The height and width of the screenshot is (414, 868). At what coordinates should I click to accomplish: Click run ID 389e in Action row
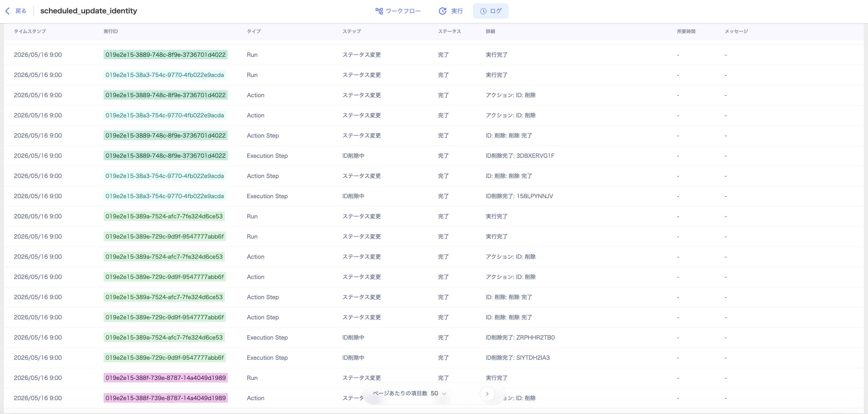(165, 277)
